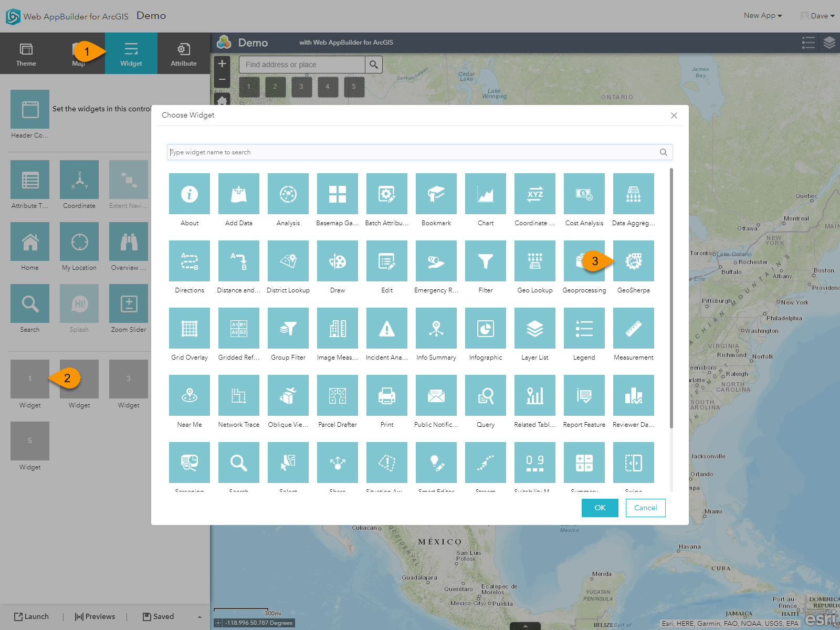Pick the Related Table Charts widget
The height and width of the screenshot is (630, 840).
click(x=535, y=395)
